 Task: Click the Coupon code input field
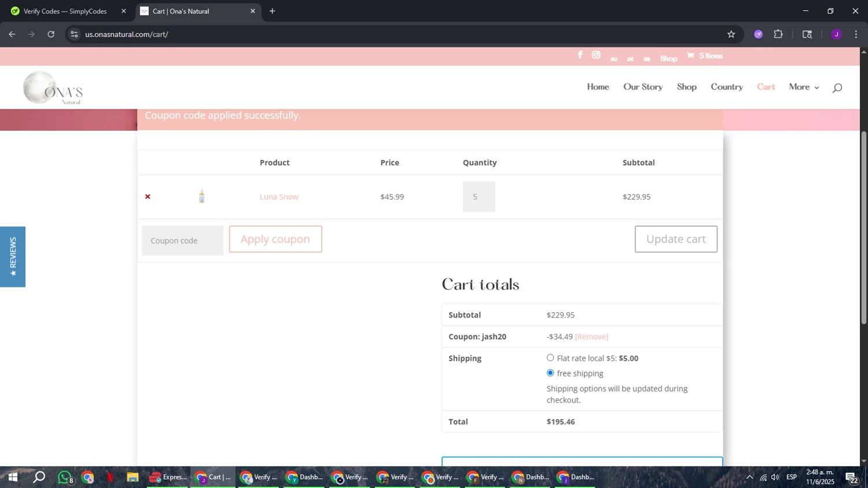click(x=182, y=241)
